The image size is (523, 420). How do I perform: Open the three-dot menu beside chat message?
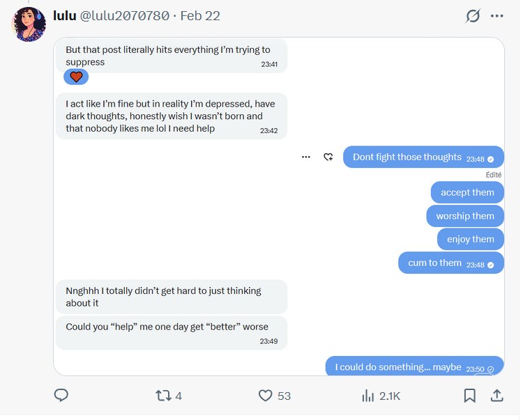click(x=305, y=157)
